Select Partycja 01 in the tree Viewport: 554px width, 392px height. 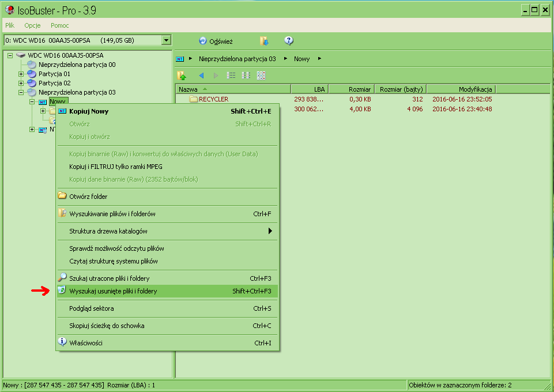54,74
